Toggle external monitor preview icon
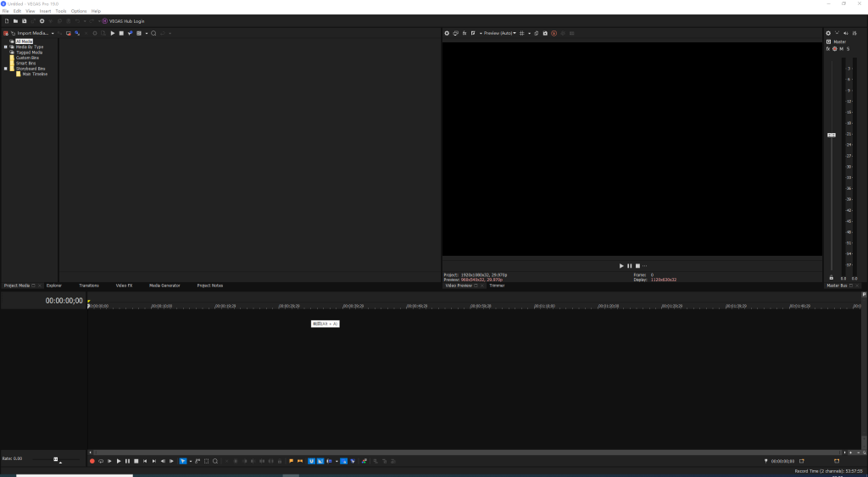Screen dimensions: 868x477 coord(455,33)
